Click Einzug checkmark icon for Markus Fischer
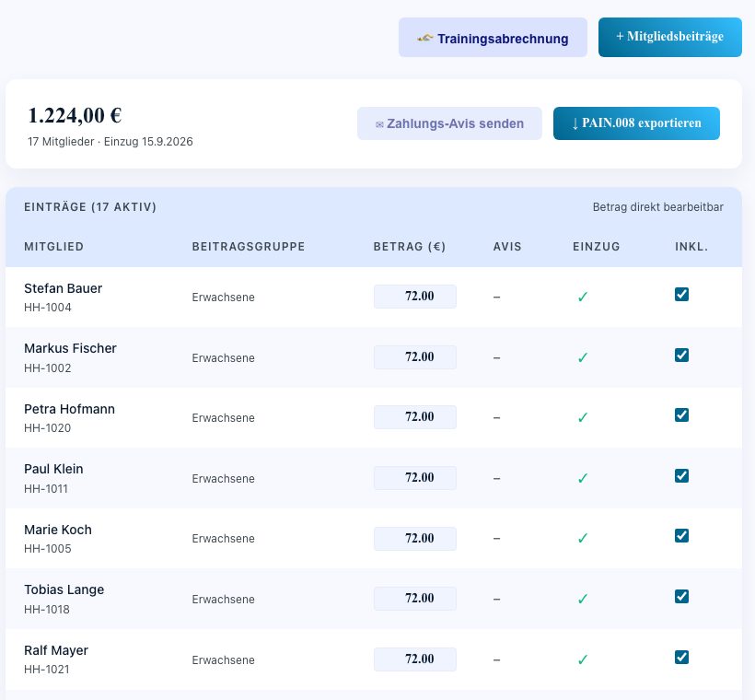 point(583,357)
